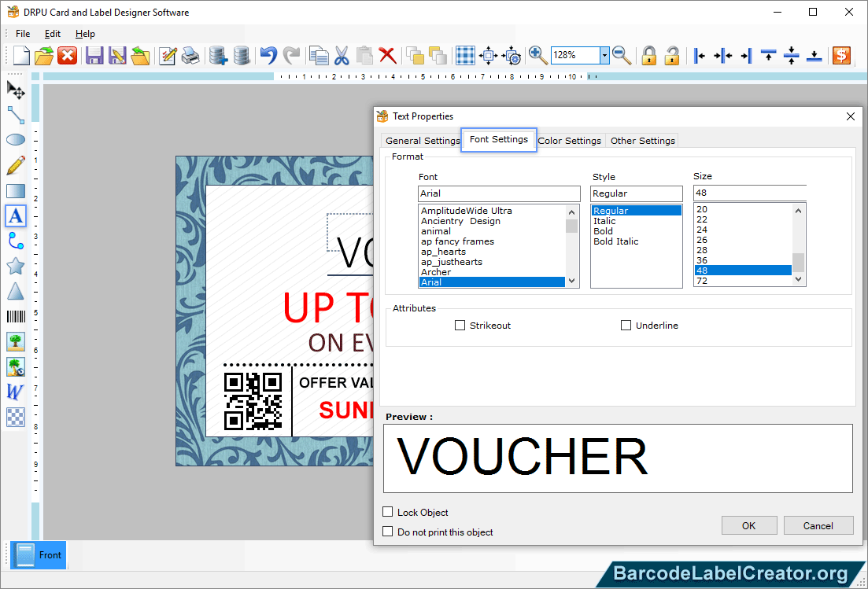The height and width of the screenshot is (589, 868).
Task: Select the WordArt W tool
Action: (x=16, y=392)
